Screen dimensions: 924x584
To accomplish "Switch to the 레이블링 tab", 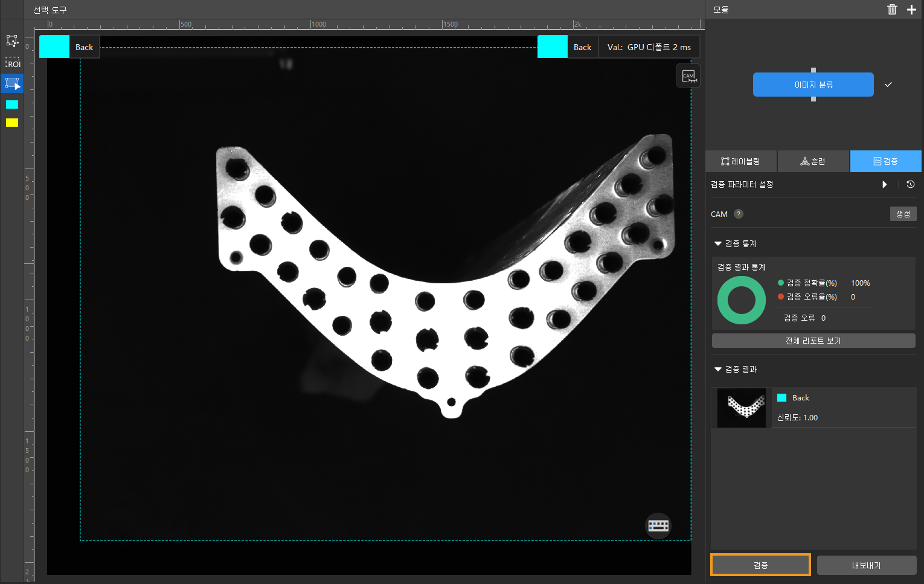I will click(741, 161).
